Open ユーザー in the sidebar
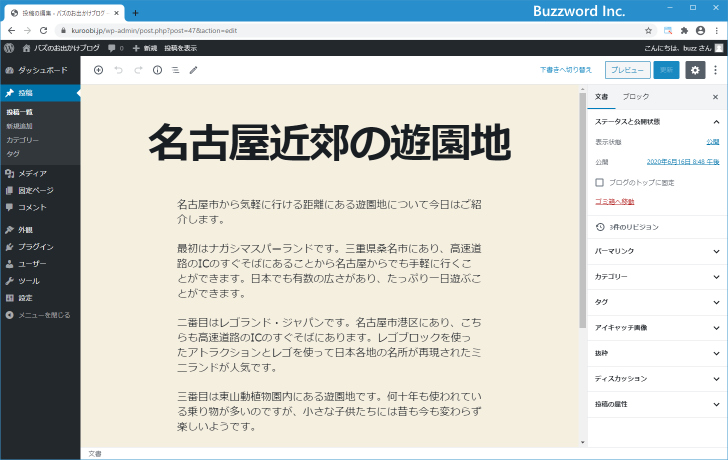The image size is (728, 460). (x=40, y=264)
